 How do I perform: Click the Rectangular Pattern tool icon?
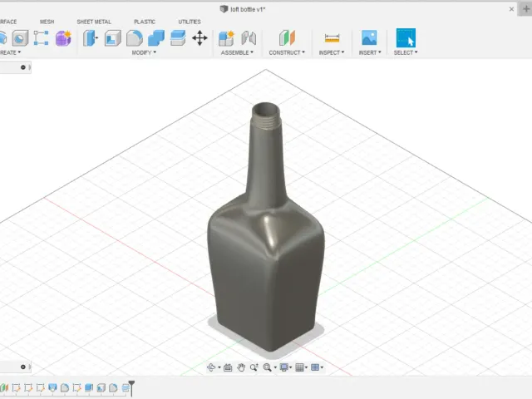(41, 38)
